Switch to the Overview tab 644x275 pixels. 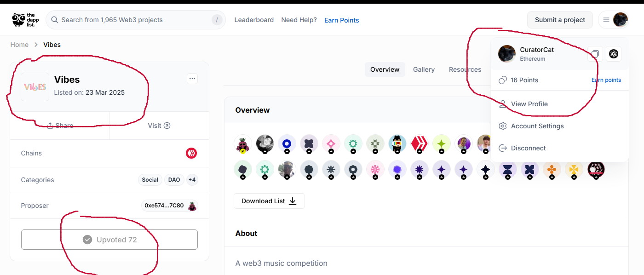[385, 69]
